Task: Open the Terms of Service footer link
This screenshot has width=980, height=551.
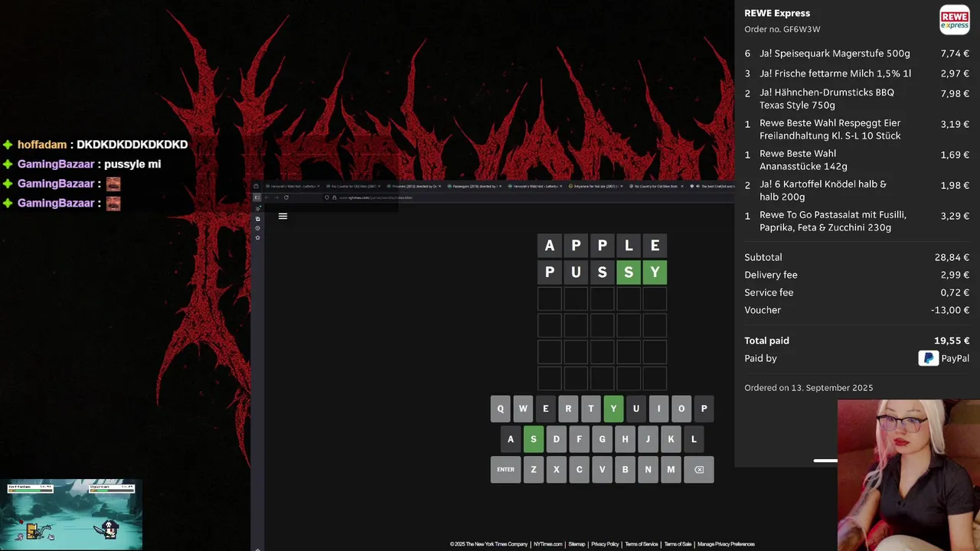Action: pyautogui.click(x=642, y=544)
